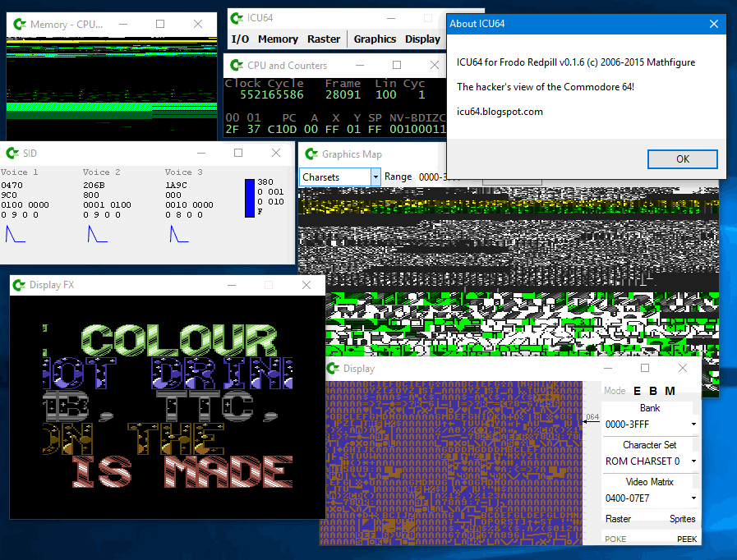Click the 064 raster line marker arrow
Screen dimensions: 737x560
[x=592, y=421]
